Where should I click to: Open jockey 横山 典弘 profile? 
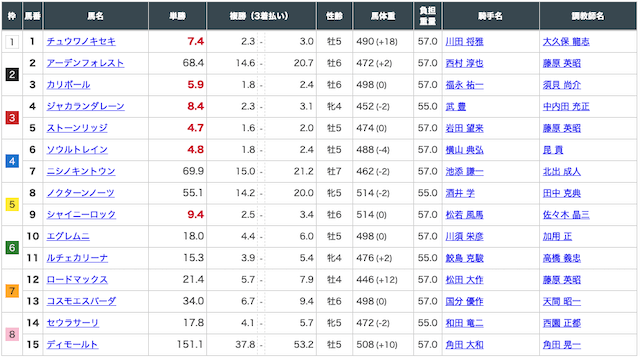coord(464,150)
